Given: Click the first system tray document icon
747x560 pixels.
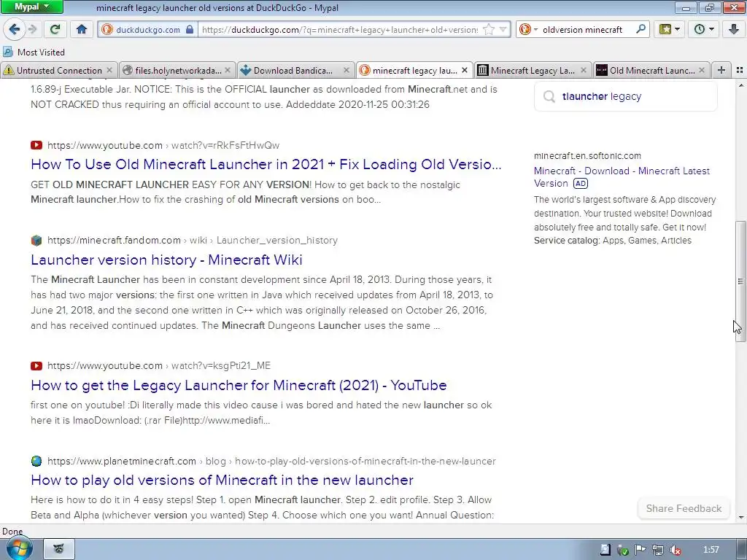Looking at the screenshot, I should (x=605, y=550).
